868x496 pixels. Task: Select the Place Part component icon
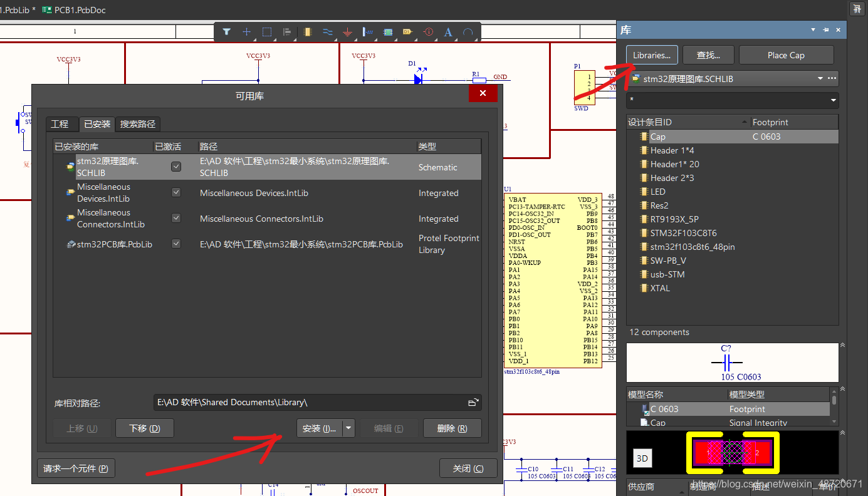pos(307,32)
